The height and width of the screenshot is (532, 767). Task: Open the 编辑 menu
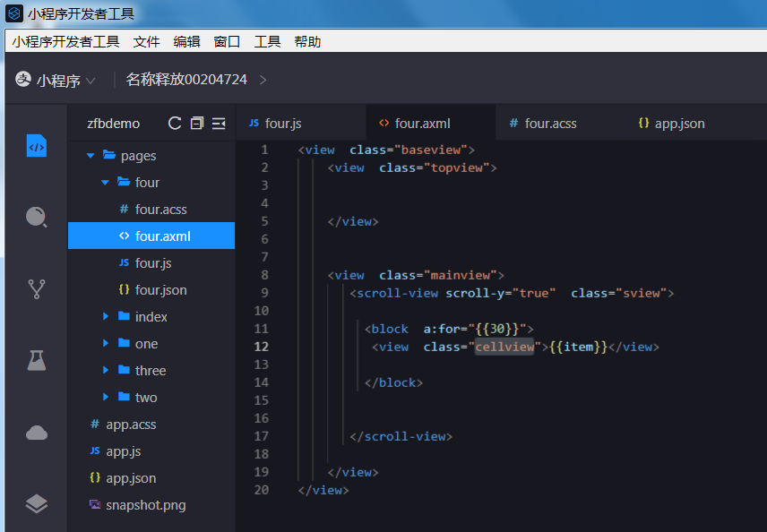click(x=187, y=41)
